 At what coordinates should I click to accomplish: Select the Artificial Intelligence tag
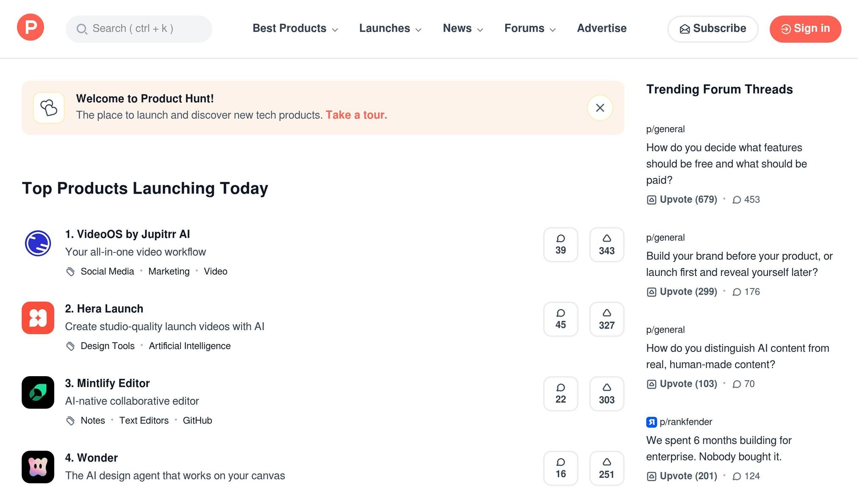(x=189, y=346)
